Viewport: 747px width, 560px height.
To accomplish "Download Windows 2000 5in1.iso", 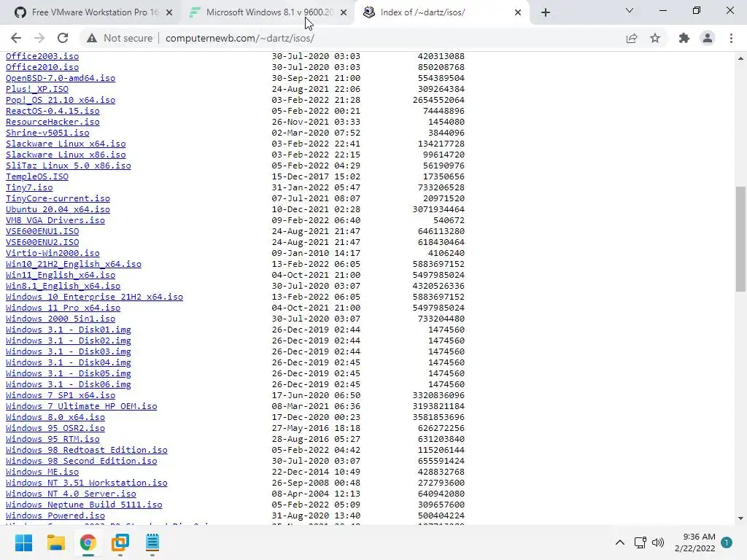I will point(61,319).
